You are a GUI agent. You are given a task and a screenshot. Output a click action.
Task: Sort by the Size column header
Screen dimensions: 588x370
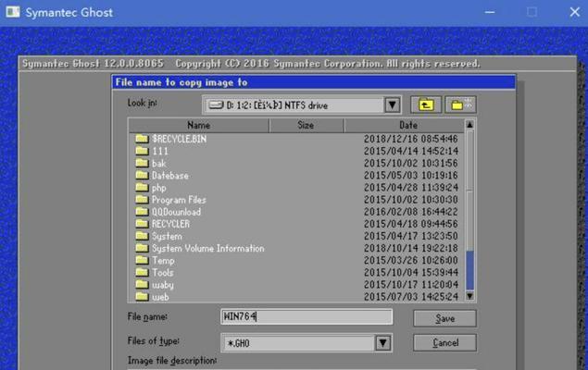point(306,125)
